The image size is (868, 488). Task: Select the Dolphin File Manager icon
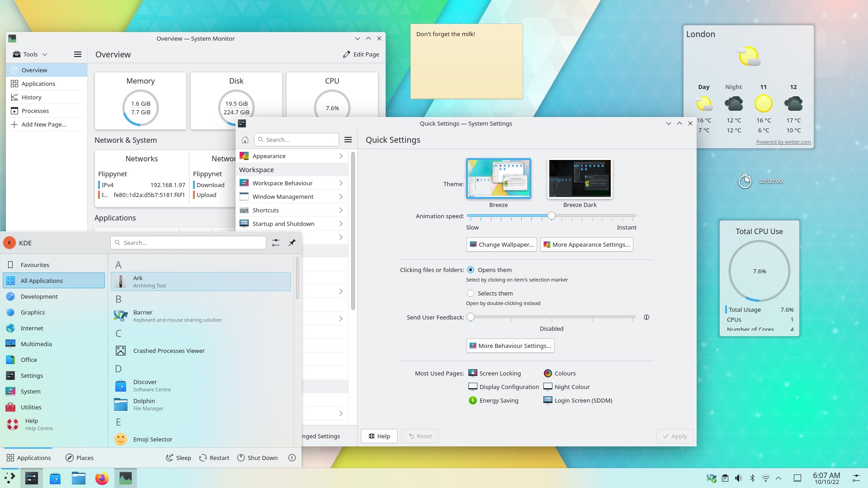click(121, 404)
